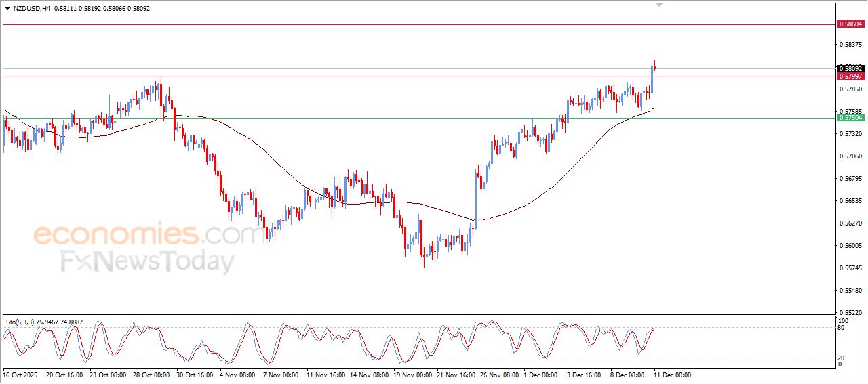The image size is (868, 384).
Task: Select the Sto(5,3,3) indicator label
Action: pos(22,322)
